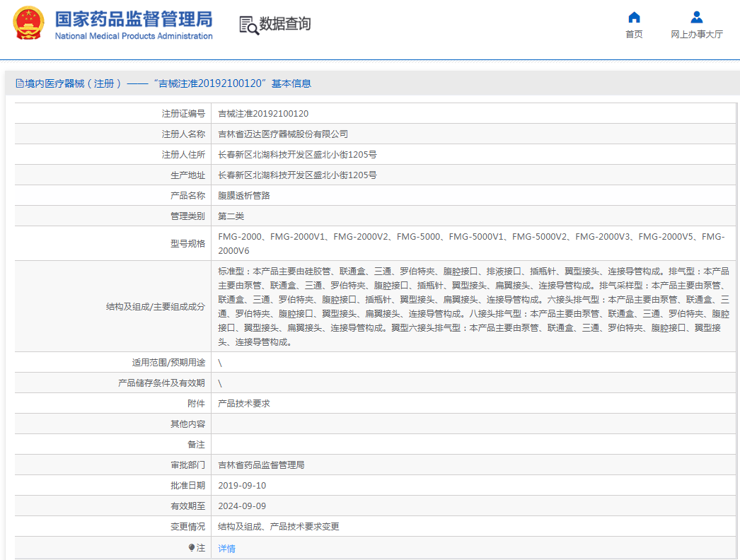
Task: Click the 附件 value 产品技术要求
Action: 244,403
